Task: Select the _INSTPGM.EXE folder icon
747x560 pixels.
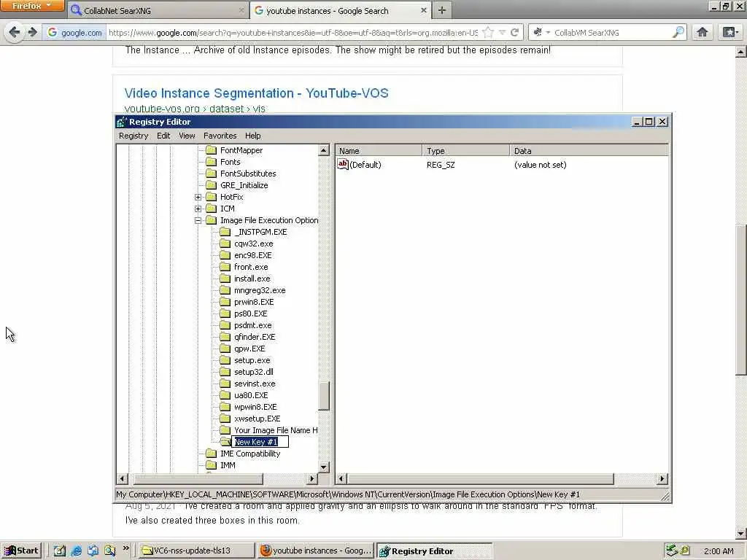Action: (225, 232)
